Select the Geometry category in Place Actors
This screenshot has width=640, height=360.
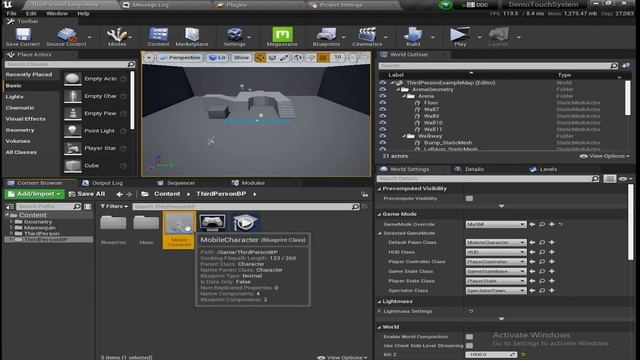click(20, 130)
